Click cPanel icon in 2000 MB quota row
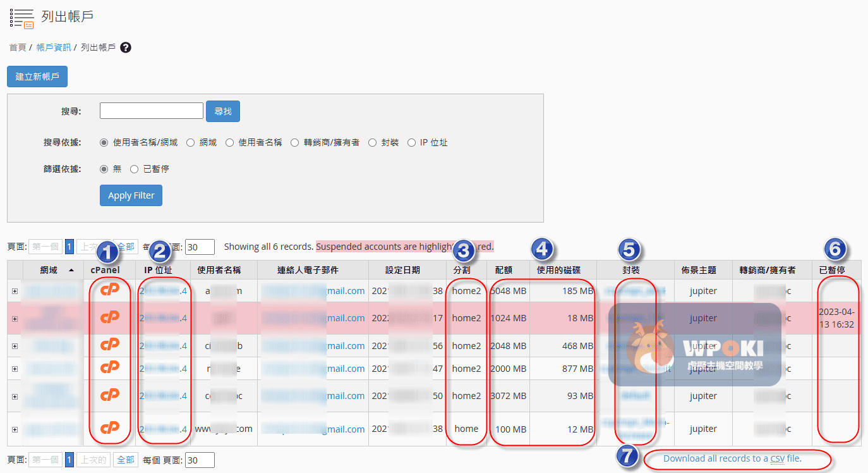This screenshot has height=473, width=868. 110,368
